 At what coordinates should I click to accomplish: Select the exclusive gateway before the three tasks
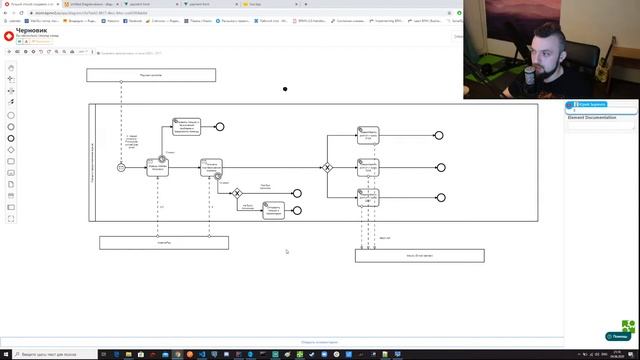327,167
